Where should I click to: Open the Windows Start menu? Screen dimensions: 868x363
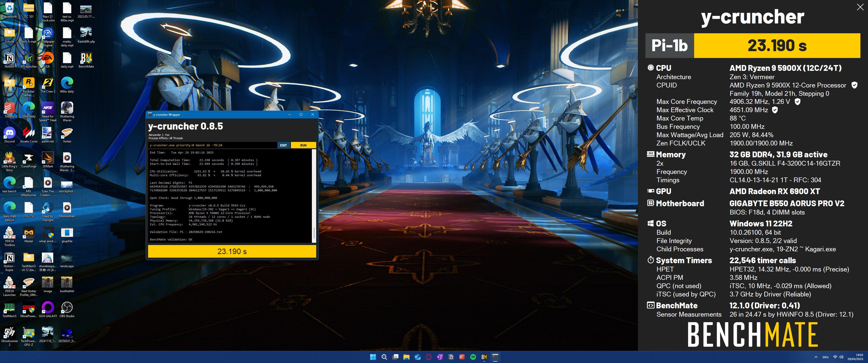[373, 357]
